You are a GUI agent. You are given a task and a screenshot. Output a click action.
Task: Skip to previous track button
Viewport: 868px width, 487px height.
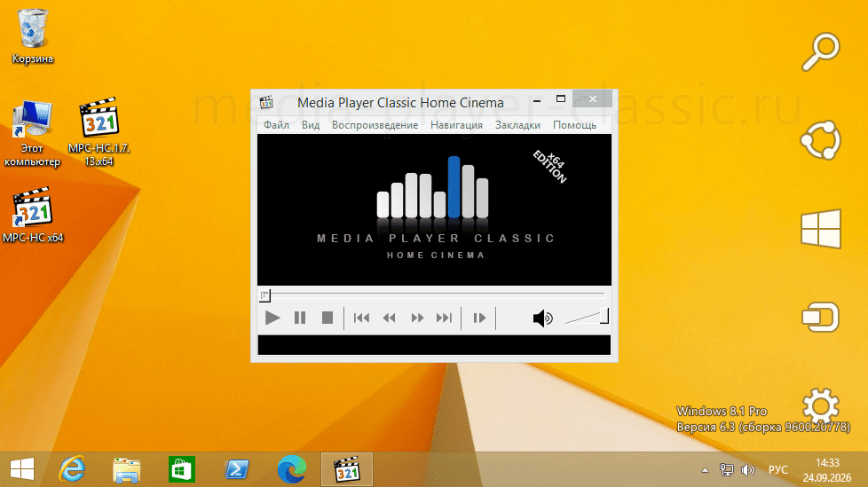tap(361, 318)
